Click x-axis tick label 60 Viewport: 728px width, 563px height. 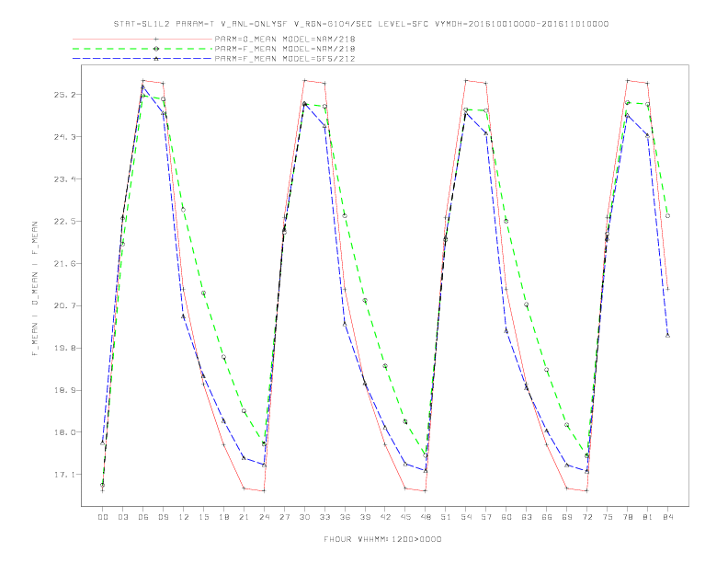point(506,517)
